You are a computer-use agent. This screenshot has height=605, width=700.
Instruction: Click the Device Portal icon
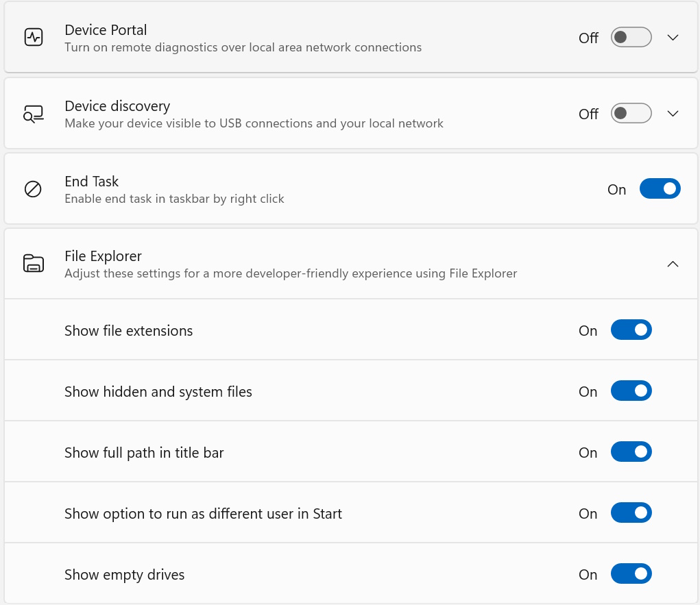(x=33, y=37)
